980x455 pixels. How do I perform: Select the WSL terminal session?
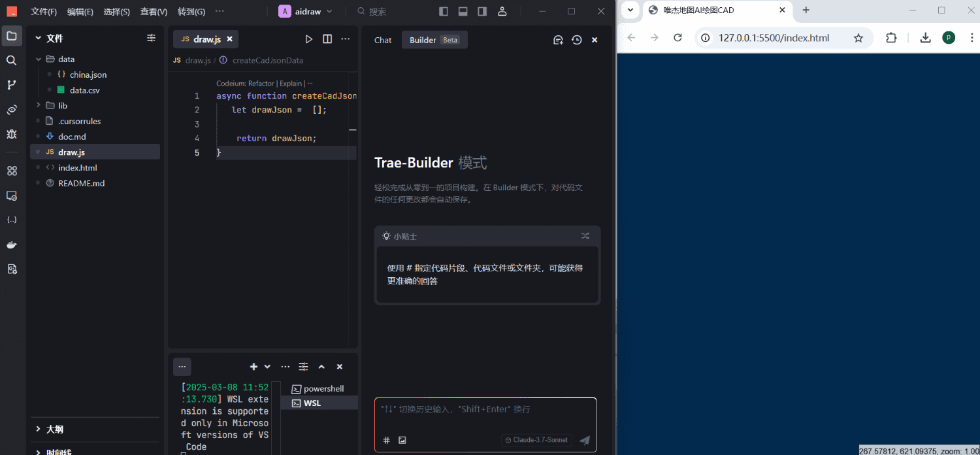coord(312,403)
